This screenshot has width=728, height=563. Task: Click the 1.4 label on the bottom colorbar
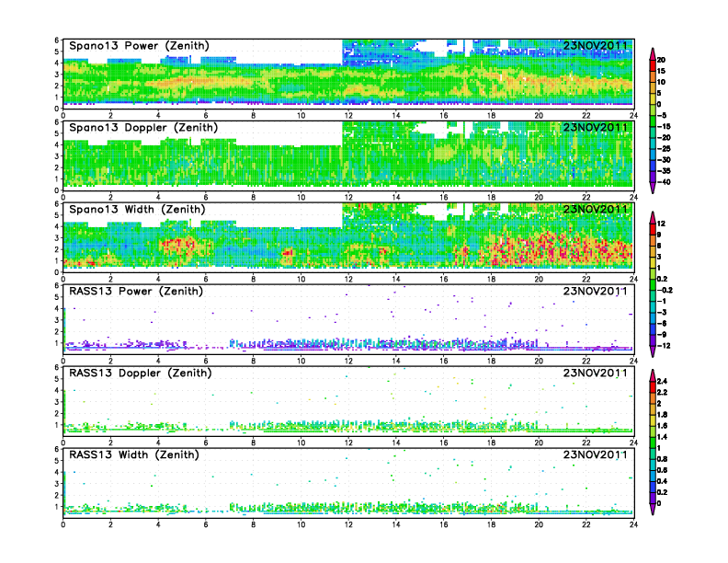coord(662,437)
